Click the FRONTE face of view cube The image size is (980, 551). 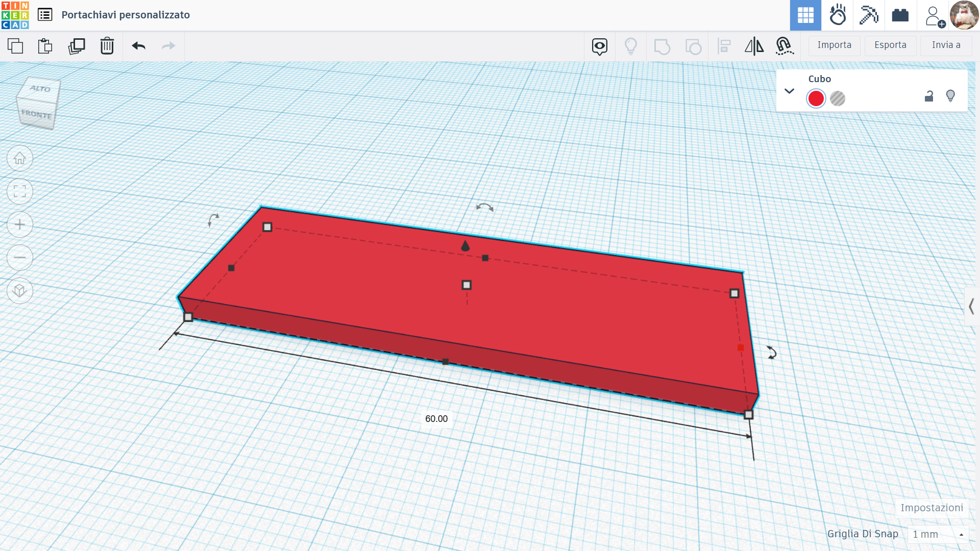tap(36, 114)
